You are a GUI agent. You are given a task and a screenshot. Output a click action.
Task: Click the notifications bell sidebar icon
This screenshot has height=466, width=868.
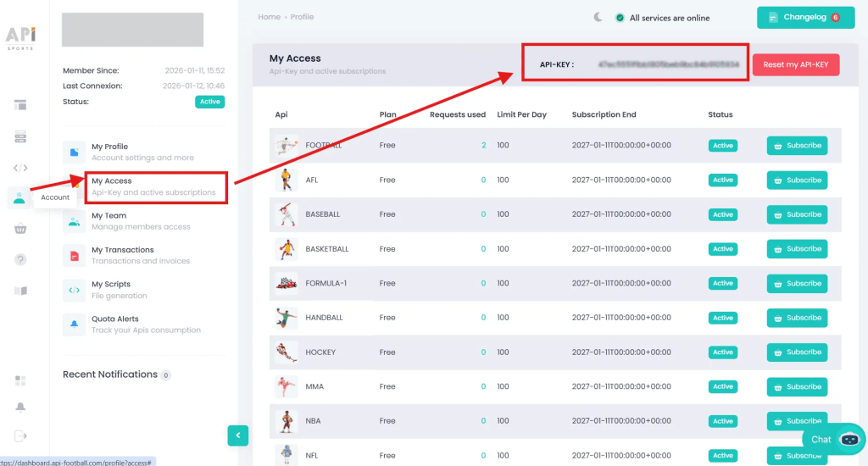(x=21, y=407)
